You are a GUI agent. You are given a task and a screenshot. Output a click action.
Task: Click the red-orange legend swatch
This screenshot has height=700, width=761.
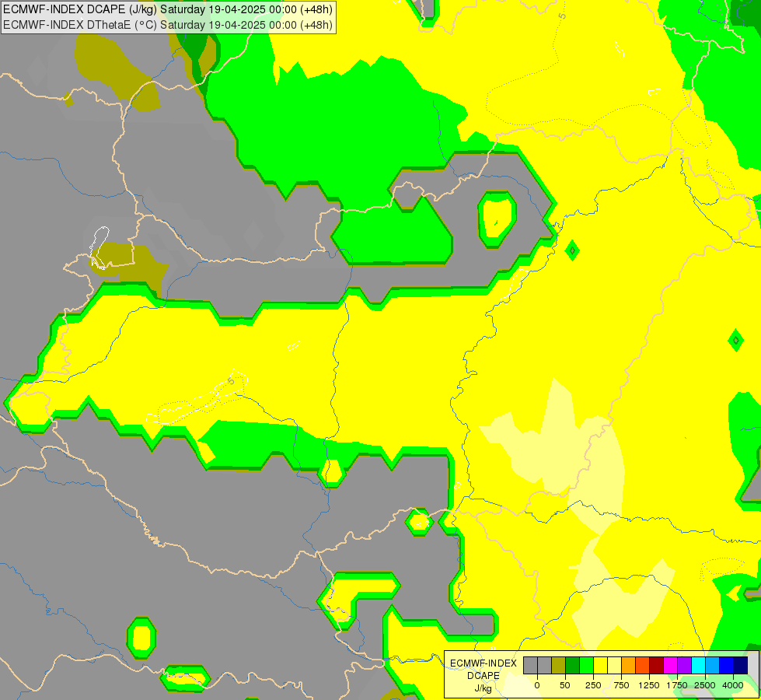tap(643, 665)
